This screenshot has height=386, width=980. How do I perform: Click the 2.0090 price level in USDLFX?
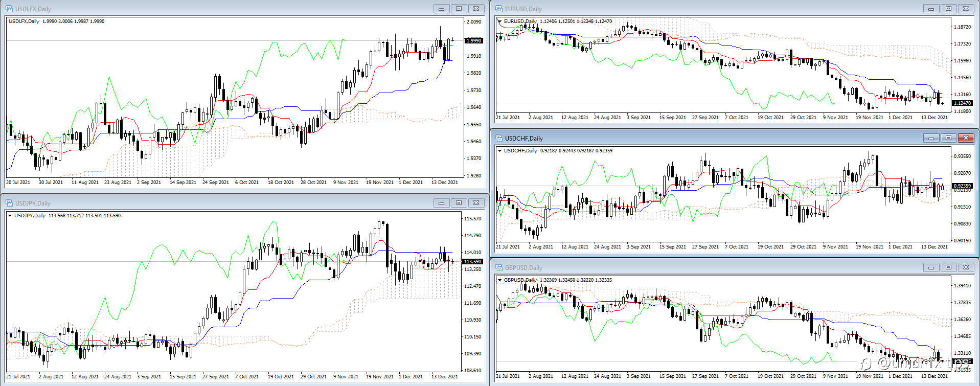pyautogui.click(x=474, y=21)
